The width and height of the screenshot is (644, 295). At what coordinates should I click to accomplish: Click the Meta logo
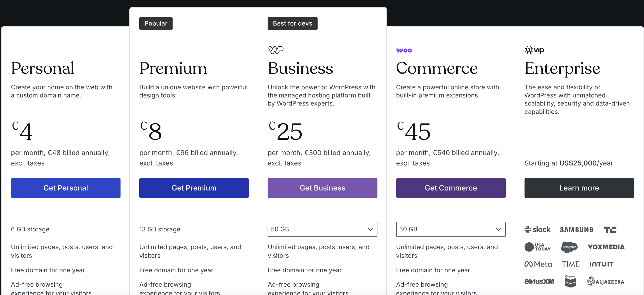click(538, 264)
